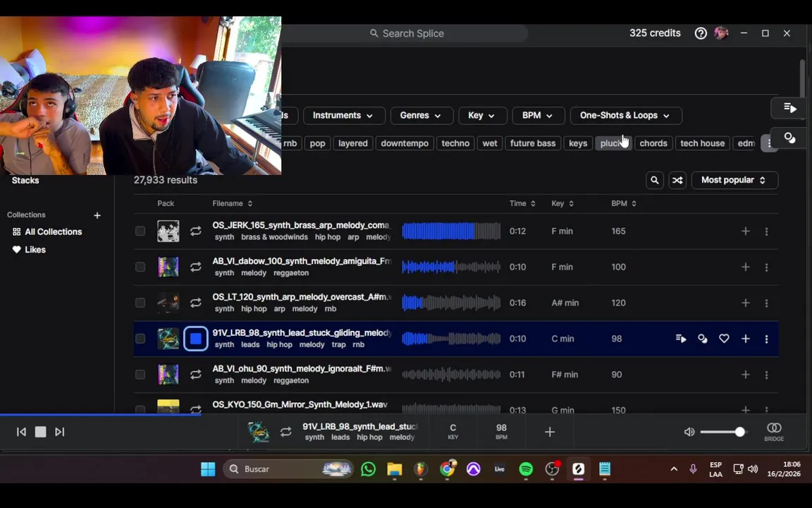Add AB_VI_dabow_100 sample with plus
812x508 pixels.
click(x=745, y=267)
